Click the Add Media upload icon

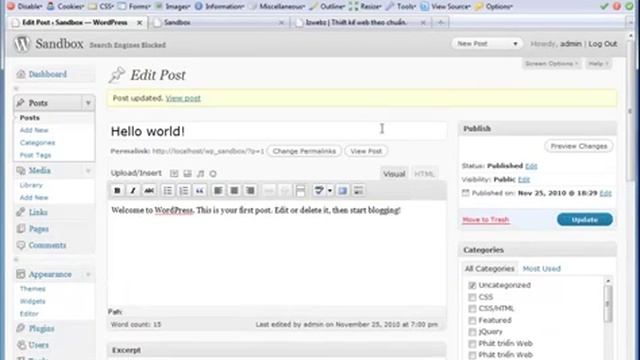click(x=213, y=173)
